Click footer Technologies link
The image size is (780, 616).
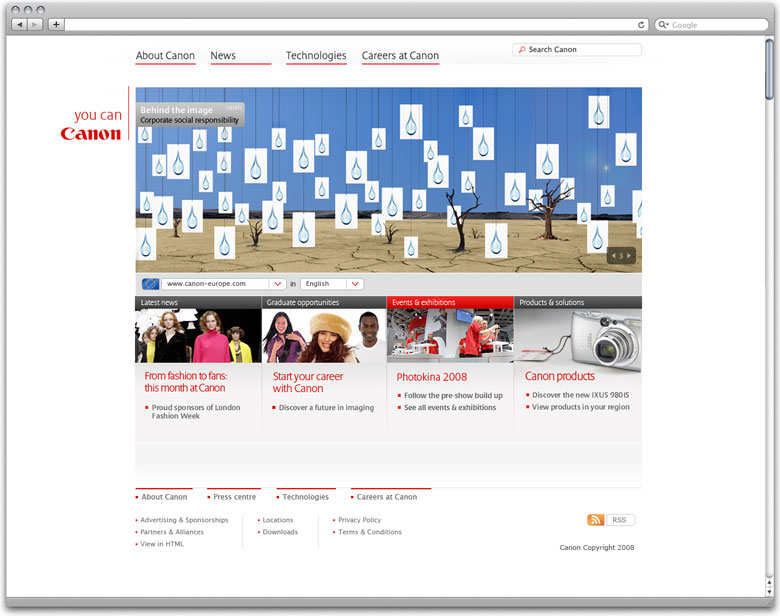click(305, 497)
